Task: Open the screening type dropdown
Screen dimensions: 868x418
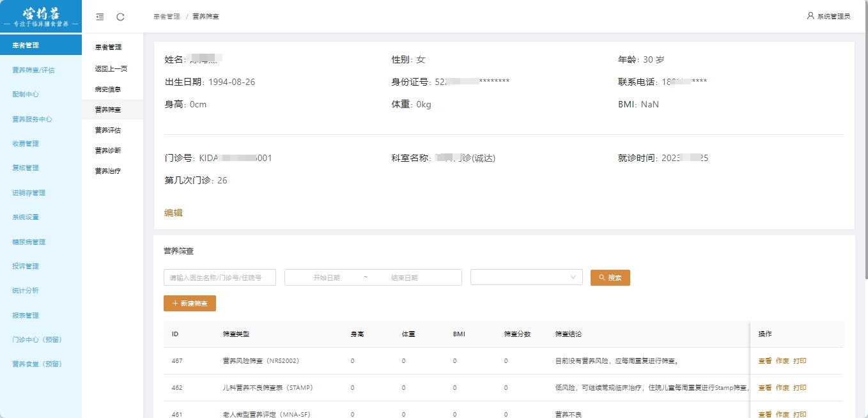Action: click(x=526, y=277)
